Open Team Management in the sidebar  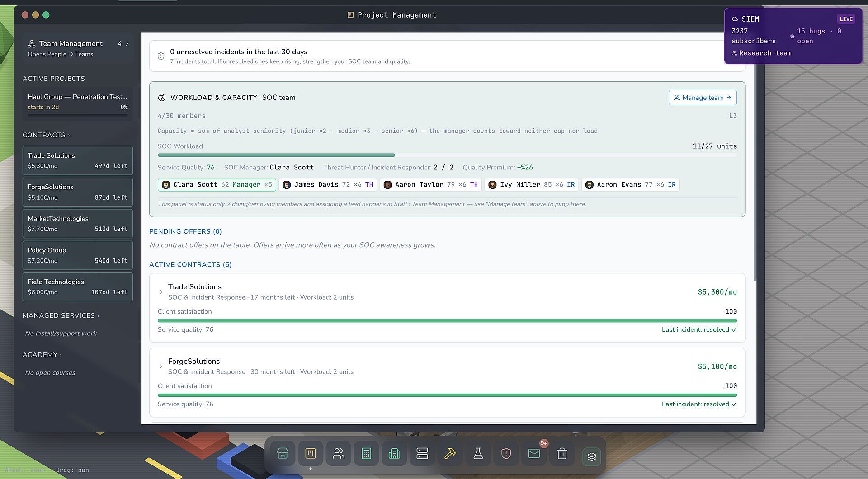point(78,48)
